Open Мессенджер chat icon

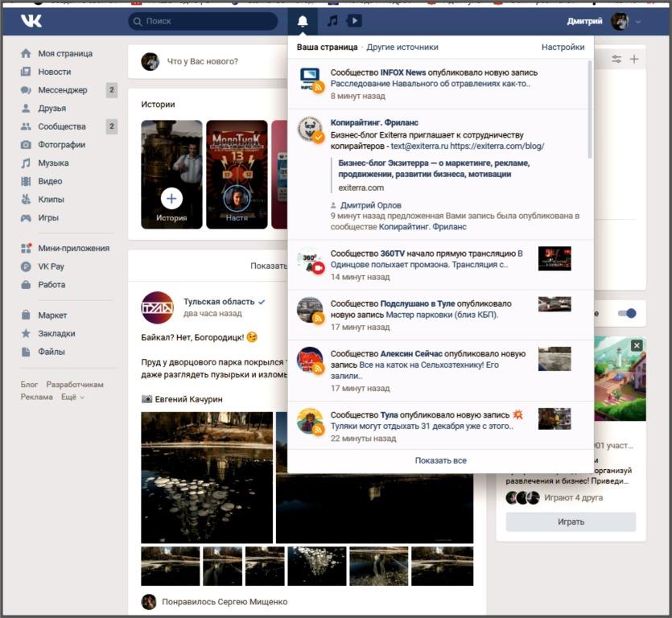point(26,90)
